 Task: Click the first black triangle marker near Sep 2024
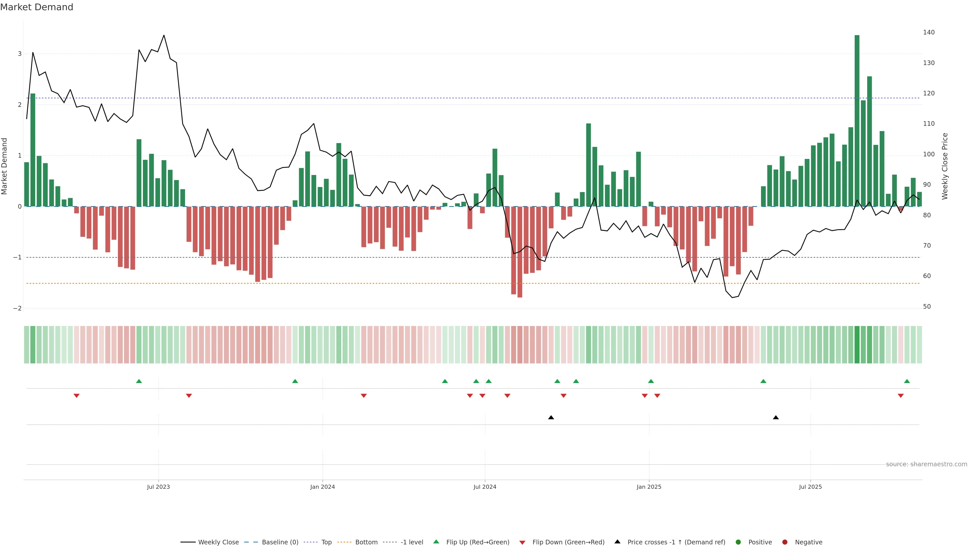[x=551, y=418]
